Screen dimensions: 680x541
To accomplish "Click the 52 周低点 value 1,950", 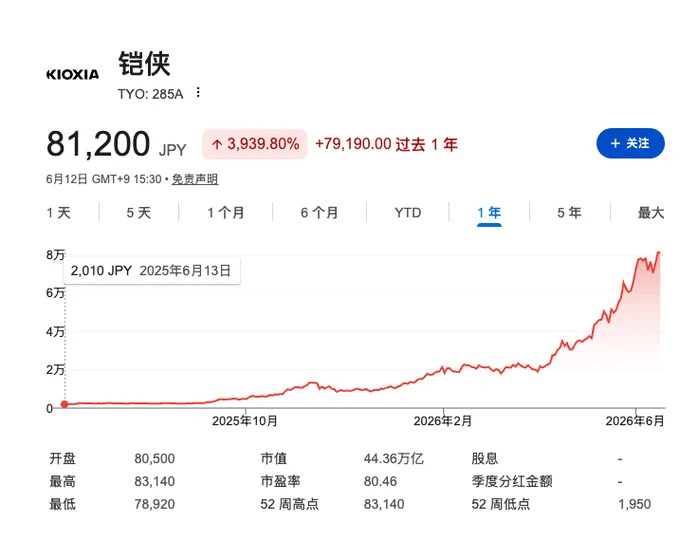I will 634,504.
